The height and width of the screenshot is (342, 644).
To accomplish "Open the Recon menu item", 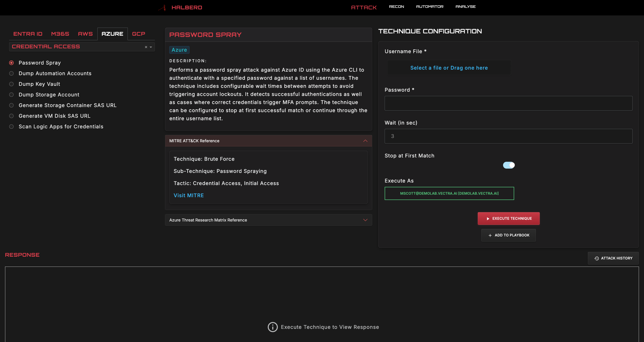I will (x=396, y=7).
